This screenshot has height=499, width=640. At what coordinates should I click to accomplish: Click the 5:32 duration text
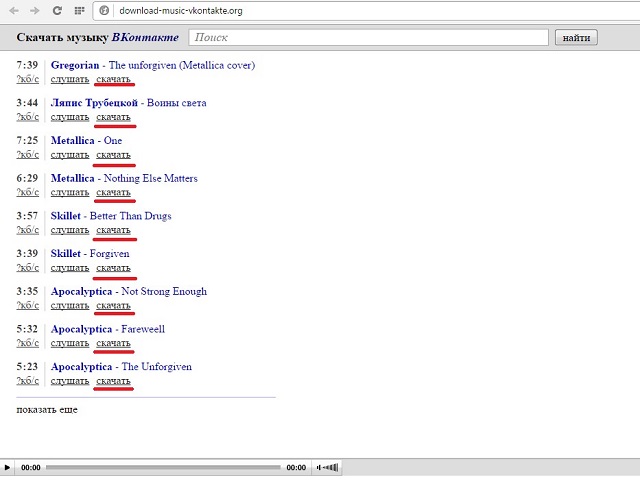(27, 329)
